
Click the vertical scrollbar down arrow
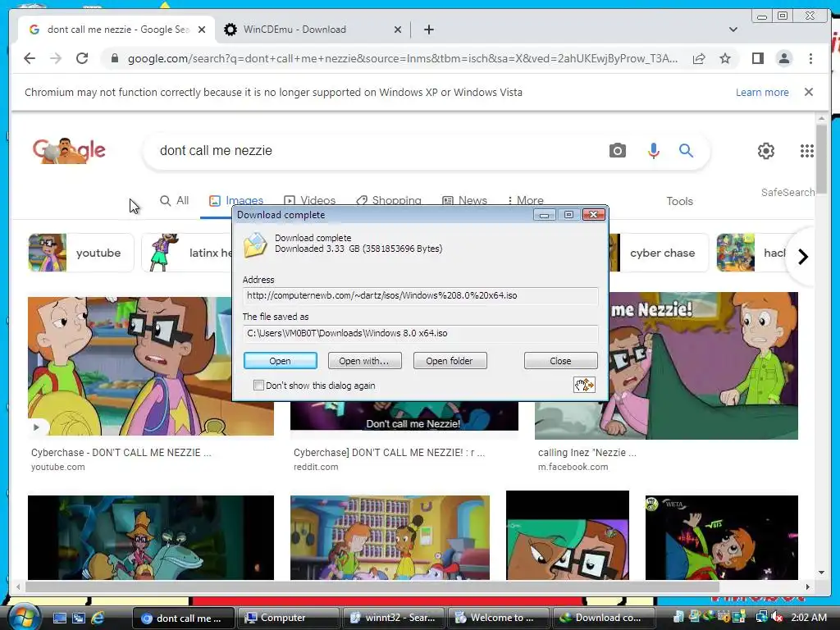[x=821, y=573]
